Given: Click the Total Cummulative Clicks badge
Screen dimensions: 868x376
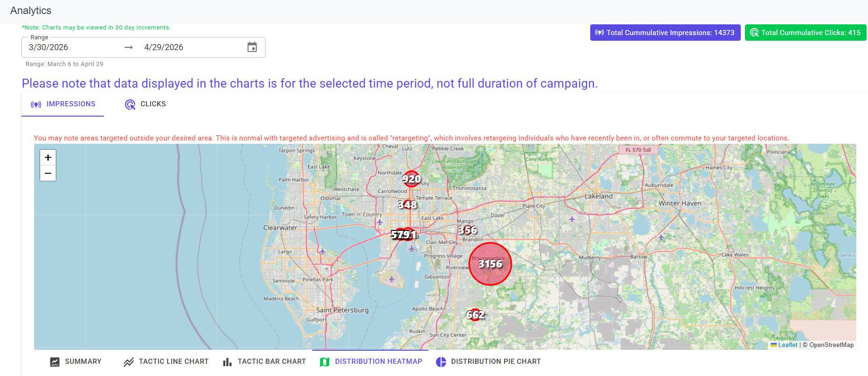Looking at the screenshot, I should (805, 33).
